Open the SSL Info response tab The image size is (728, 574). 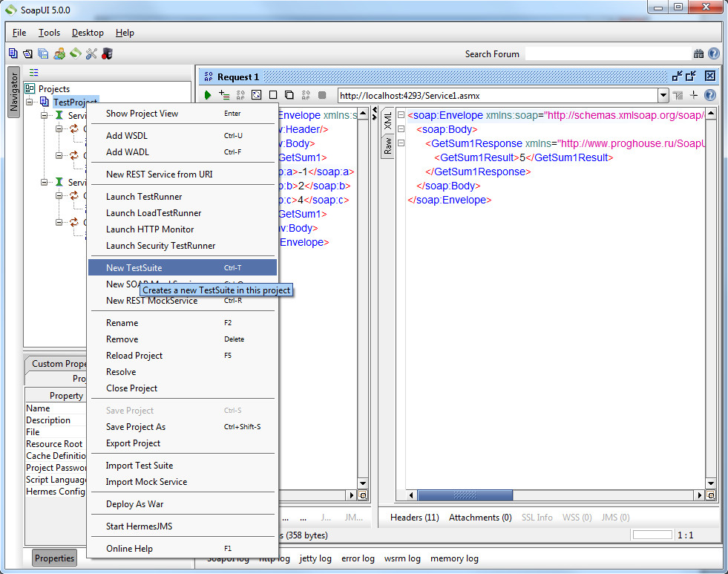(537, 518)
